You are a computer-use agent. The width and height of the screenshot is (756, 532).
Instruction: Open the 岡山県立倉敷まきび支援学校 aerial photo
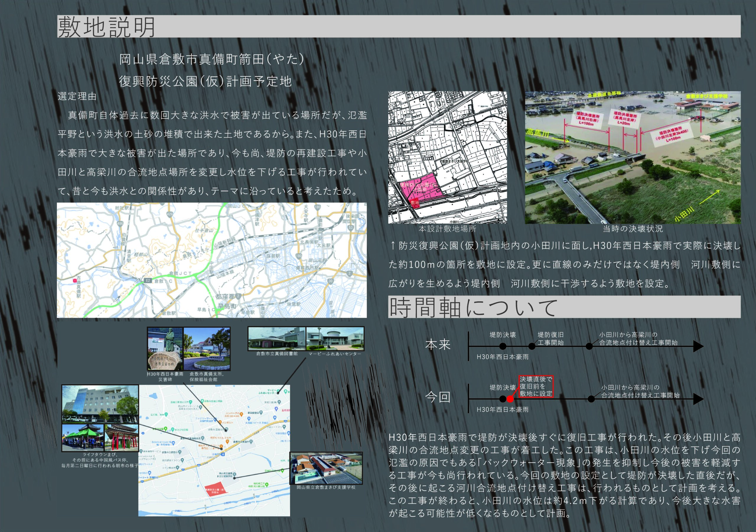(x=326, y=468)
